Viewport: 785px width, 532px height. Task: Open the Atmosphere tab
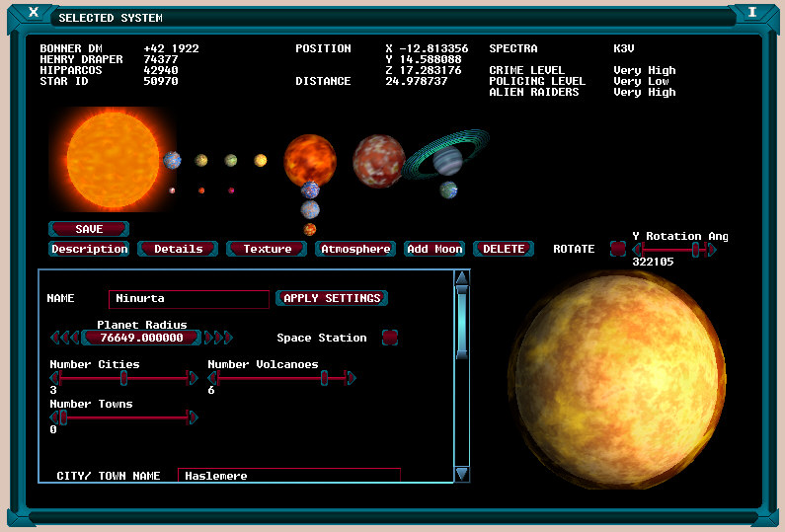click(355, 249)
